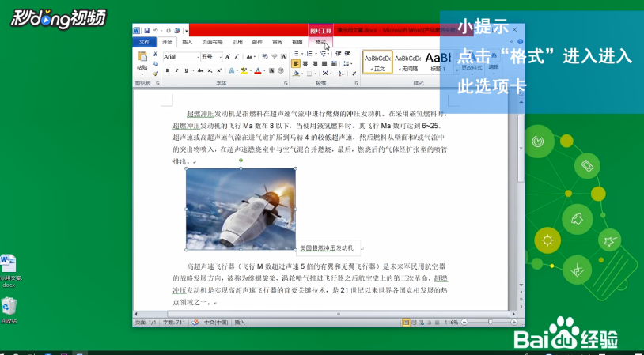644x355 pixels.
Task: Click the Cut scissors icon
Action: (155, 54)
